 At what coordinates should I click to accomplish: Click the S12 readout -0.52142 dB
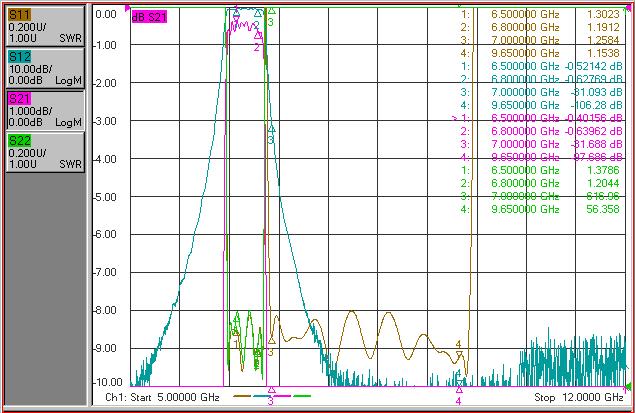tap(593, 66)
